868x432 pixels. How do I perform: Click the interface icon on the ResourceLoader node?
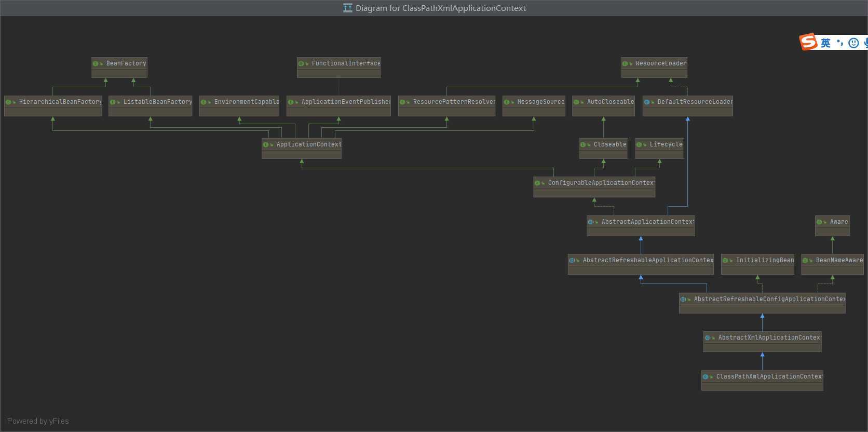click(x=626, y=64)
